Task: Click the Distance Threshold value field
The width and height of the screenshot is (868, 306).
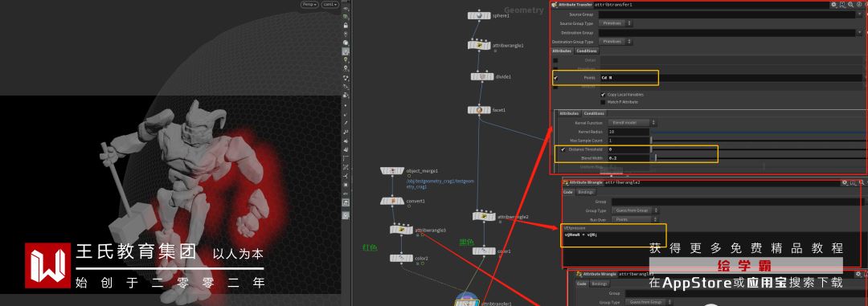Action: (628, 149)
